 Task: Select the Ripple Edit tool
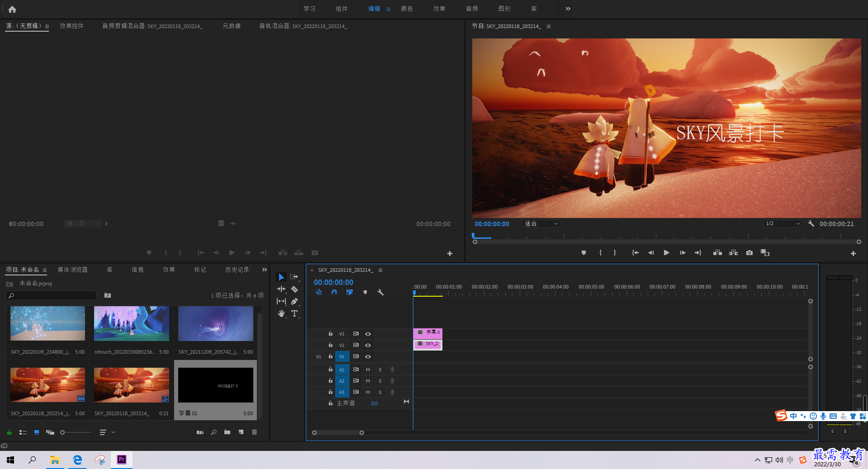(281, 289)
